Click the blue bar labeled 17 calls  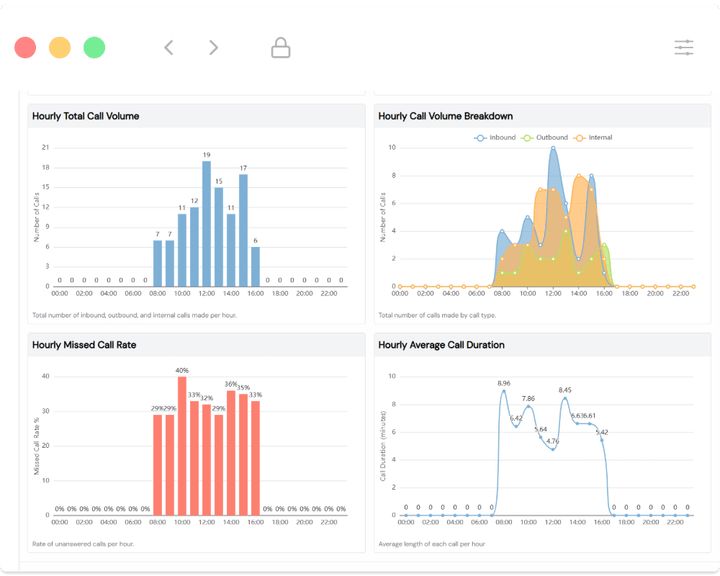pos(243,231)
